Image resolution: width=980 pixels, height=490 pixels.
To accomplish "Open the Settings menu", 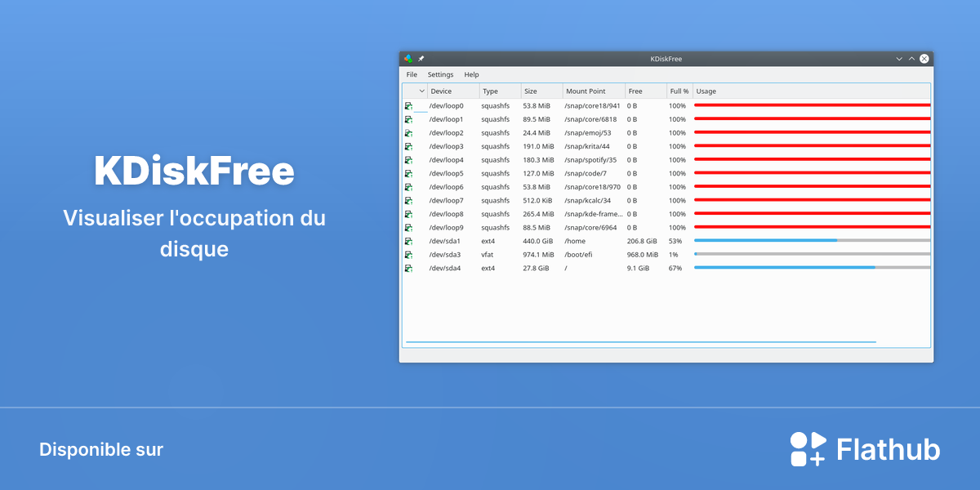I will coord(440,74).
